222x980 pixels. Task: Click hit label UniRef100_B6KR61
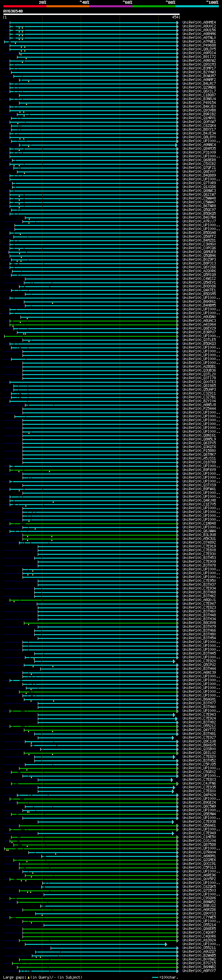pos(199,302)
